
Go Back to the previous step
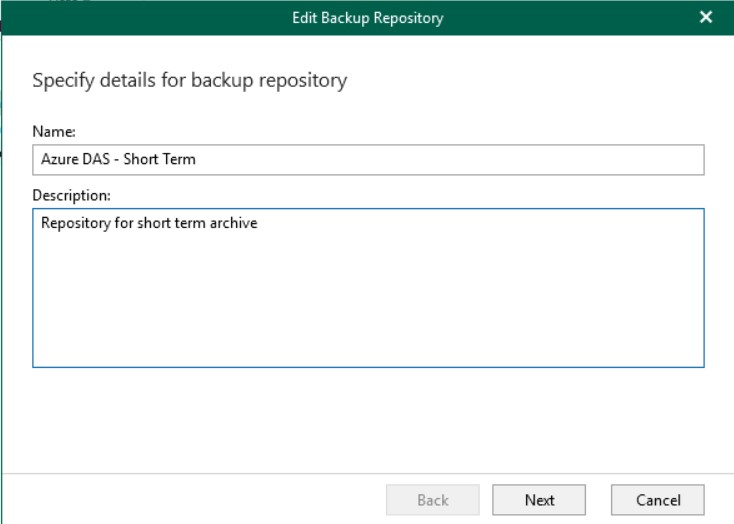pyautogui.click(x=433, y=500)
